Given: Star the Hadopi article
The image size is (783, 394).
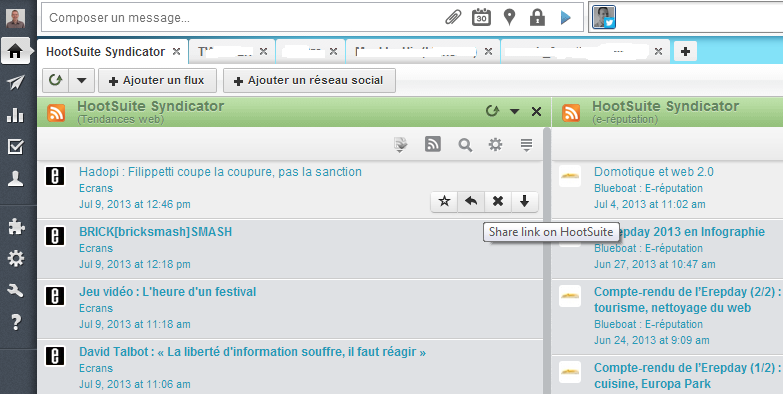Looking at the screenshot, I should pyautogui.click(x=444, y=202).
